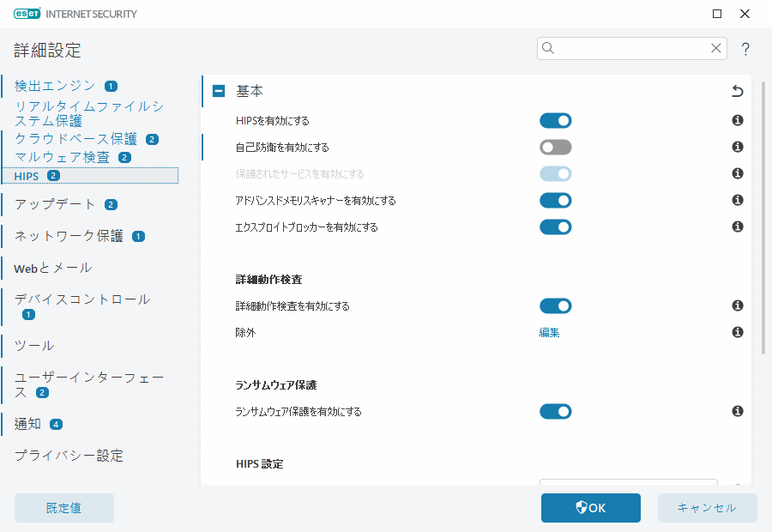Click info icon beside HIPSを有効にする
This screenshot has width=772, height=532.
pyautogui.click(x=737, y=121)
